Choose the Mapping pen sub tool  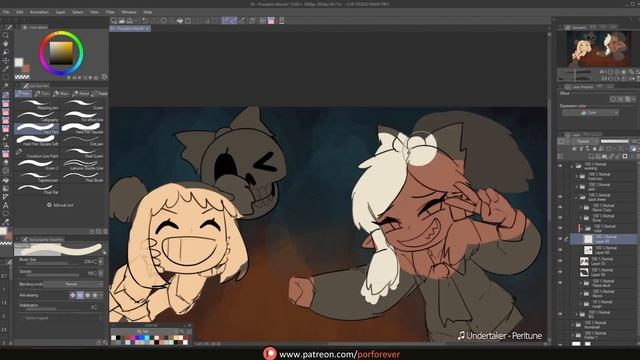[37, 105]
